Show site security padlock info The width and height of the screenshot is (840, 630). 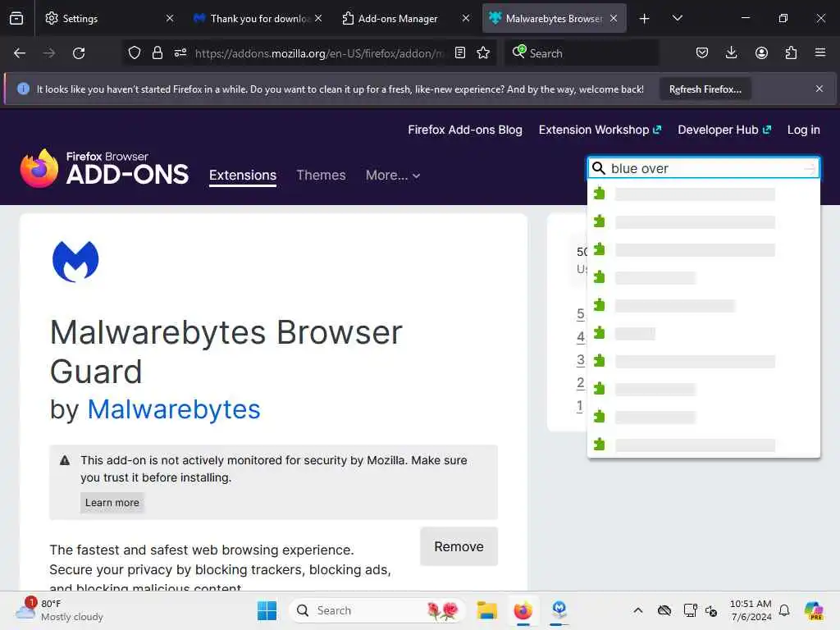157,52
